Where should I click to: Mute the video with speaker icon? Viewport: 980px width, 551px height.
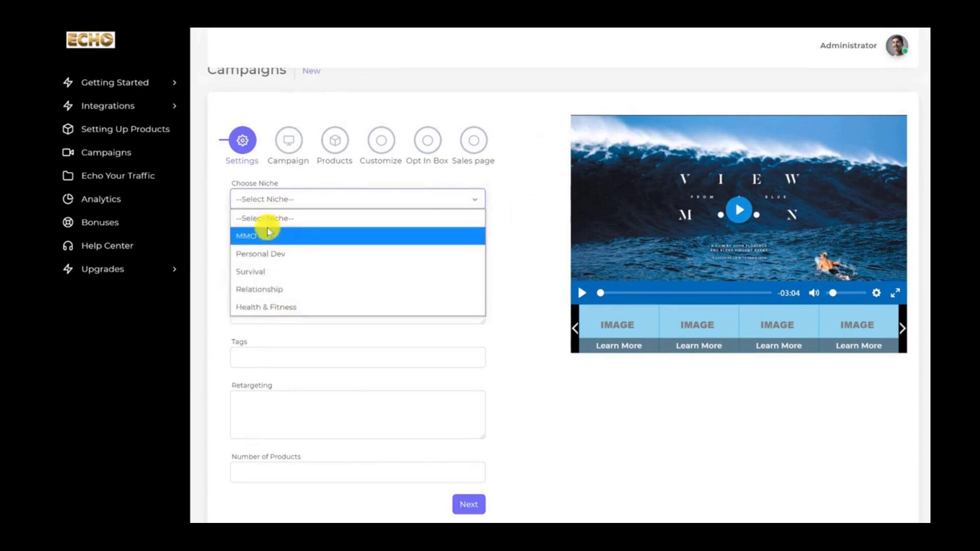[814, 293]
